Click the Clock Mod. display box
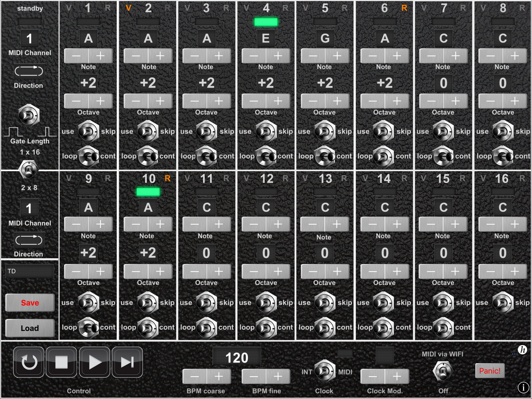This screenshot has width=532, height=399. [385, 356]
